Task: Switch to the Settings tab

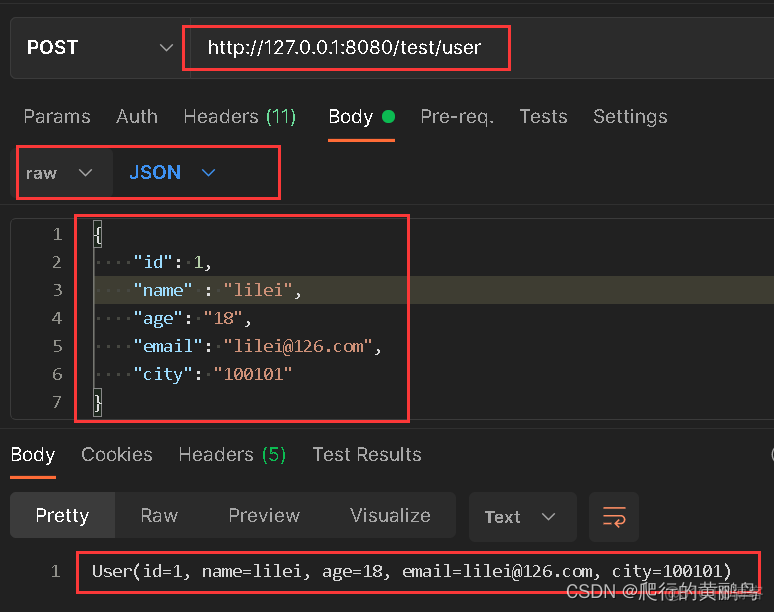Action: 630,117
